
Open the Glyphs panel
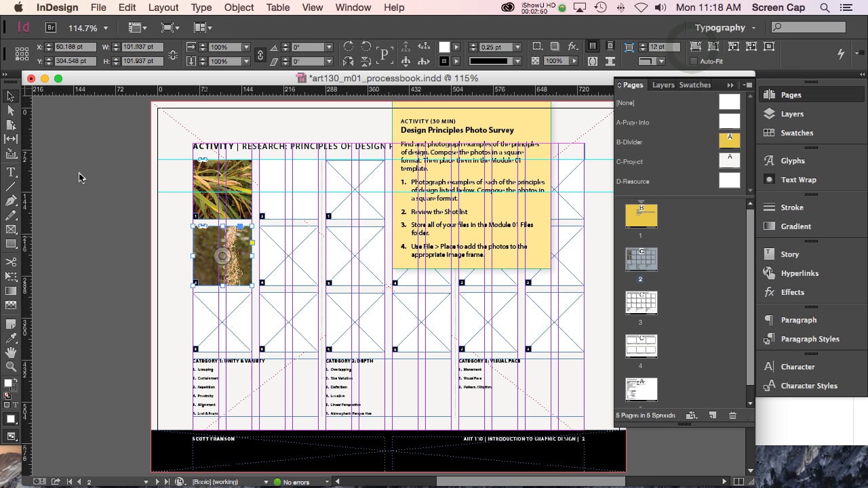pyautogui.click(x=793, y=161)
